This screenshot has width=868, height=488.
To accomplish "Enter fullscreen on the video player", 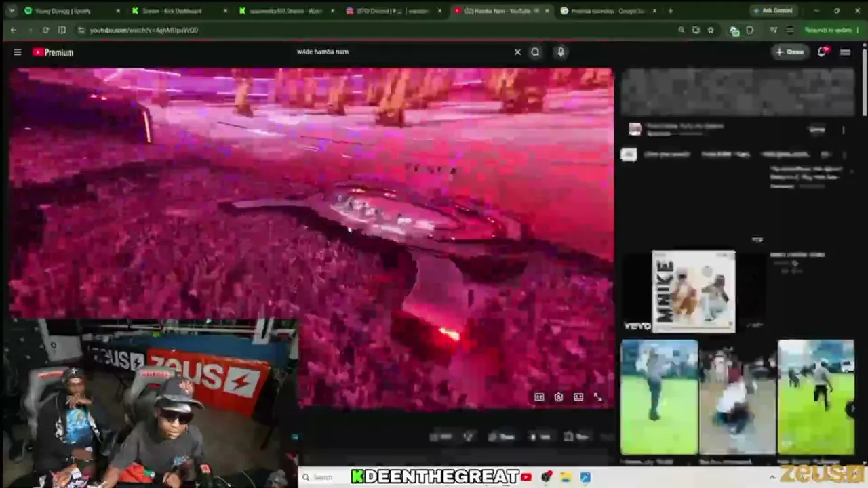I will (x=598, y=397).
